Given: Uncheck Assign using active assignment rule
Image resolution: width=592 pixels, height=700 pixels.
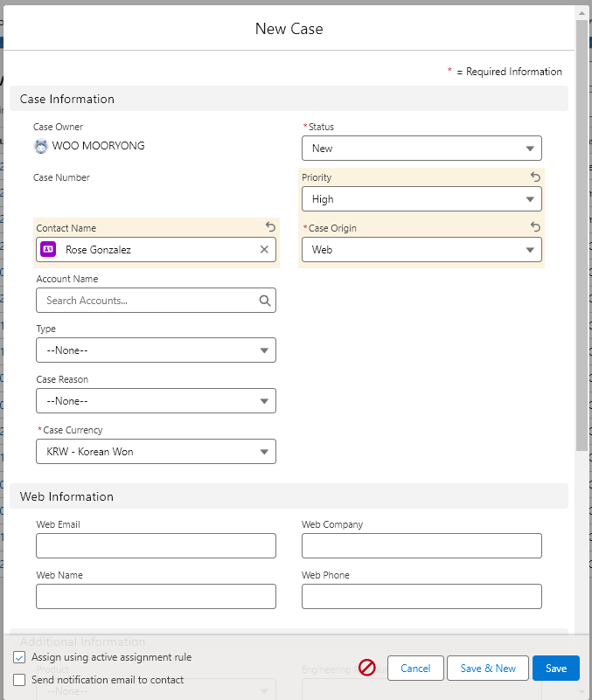Looking at the screenshot, I should 19,657.
